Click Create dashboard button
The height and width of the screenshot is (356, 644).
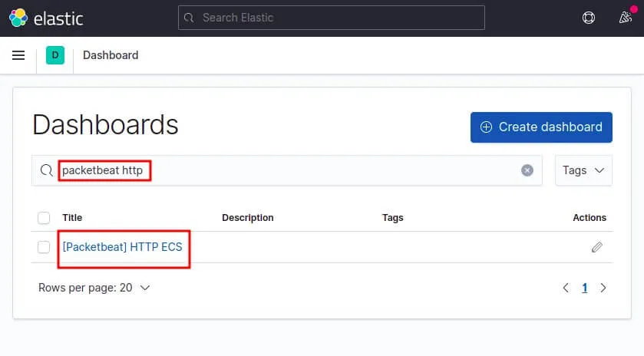[x=541, y=127]
